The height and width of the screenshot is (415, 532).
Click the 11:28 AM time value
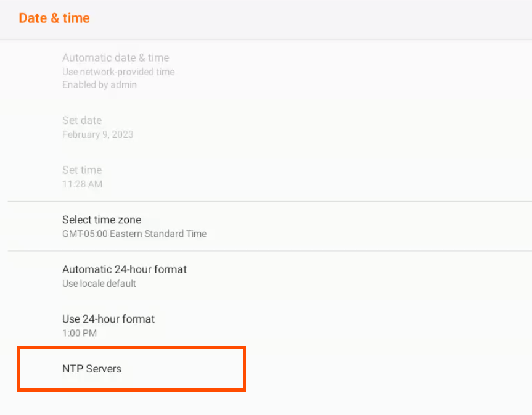(82, 184)
